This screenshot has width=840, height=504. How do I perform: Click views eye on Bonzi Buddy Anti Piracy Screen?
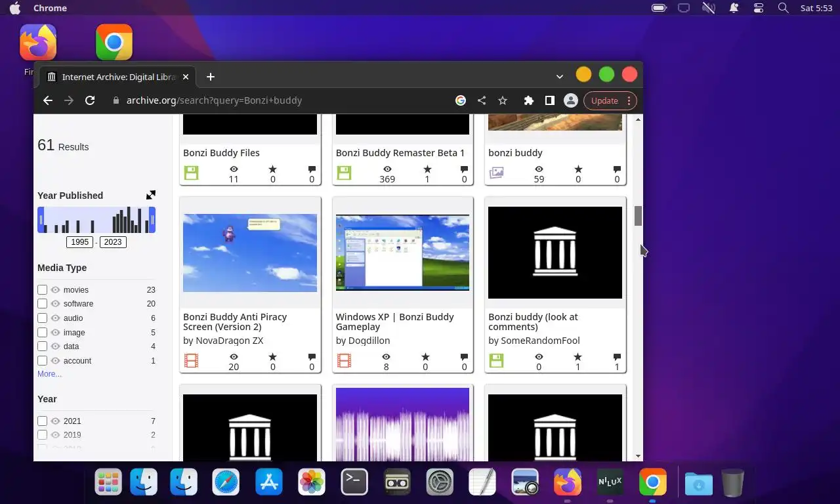pos(234,357)
